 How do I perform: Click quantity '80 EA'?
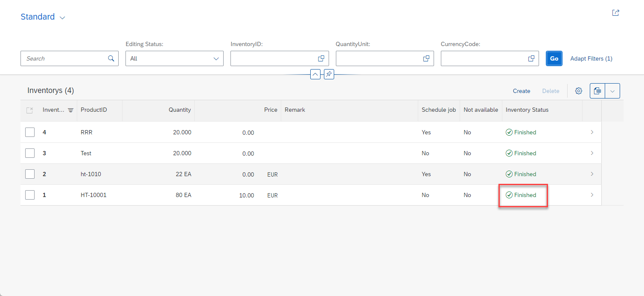pyautogui.click(x=184, y=195)
